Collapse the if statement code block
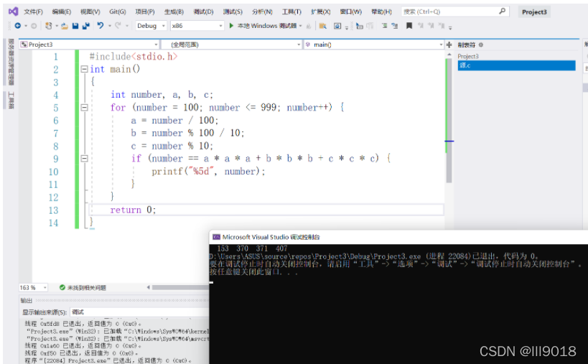 pyautogui.click(x=85, y=159)
